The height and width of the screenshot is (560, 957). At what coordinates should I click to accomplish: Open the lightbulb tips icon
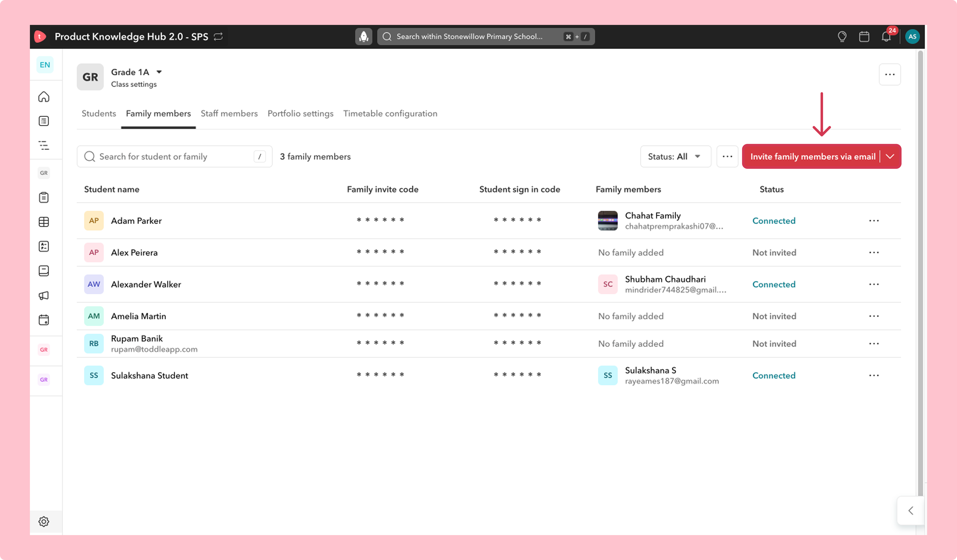[x=842, y=36]
